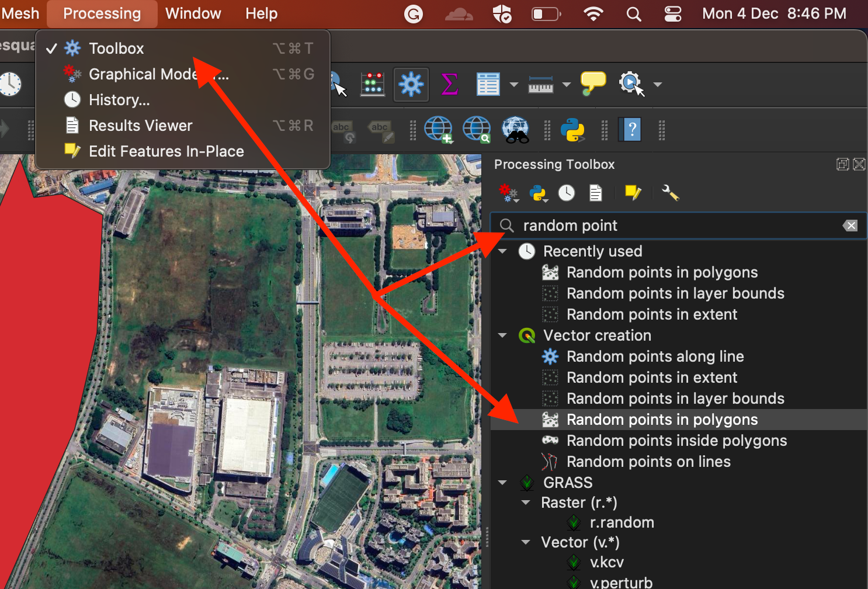
Task: Toggle Edit Features In-Place in Toolbox panel
Action: pos(633,193)
